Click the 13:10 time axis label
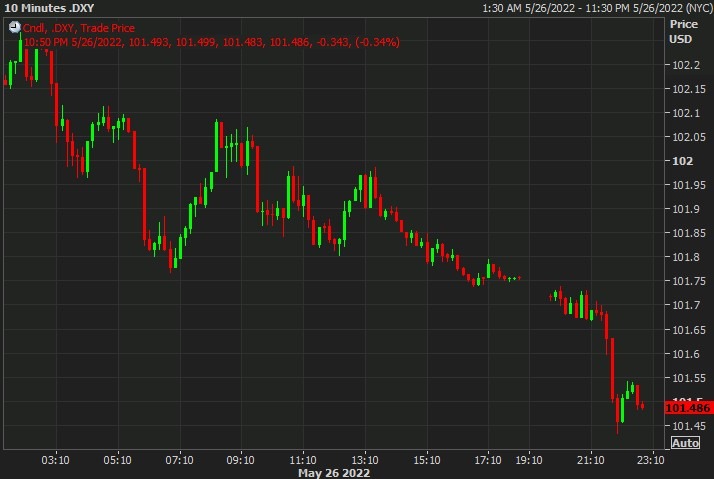 (365, 460)
